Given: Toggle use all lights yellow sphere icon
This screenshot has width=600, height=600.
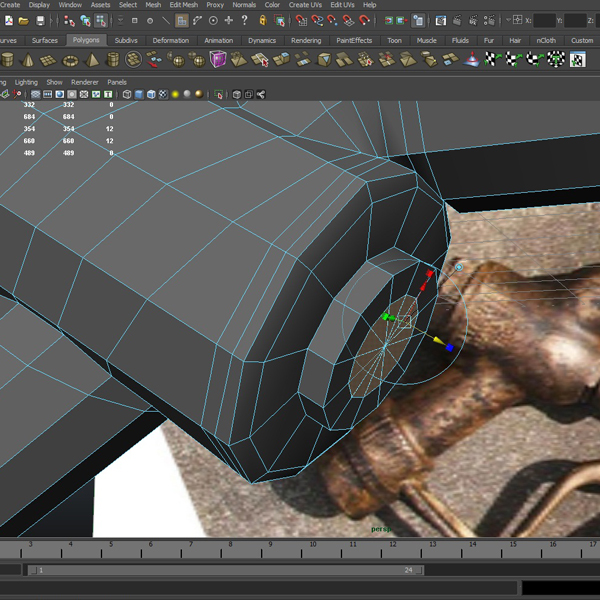Looking at the screenshot, I should 175,95.
